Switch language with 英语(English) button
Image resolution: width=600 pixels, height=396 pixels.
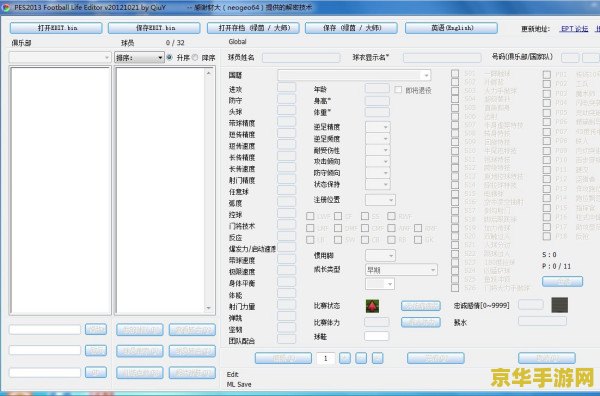(451, 28)
